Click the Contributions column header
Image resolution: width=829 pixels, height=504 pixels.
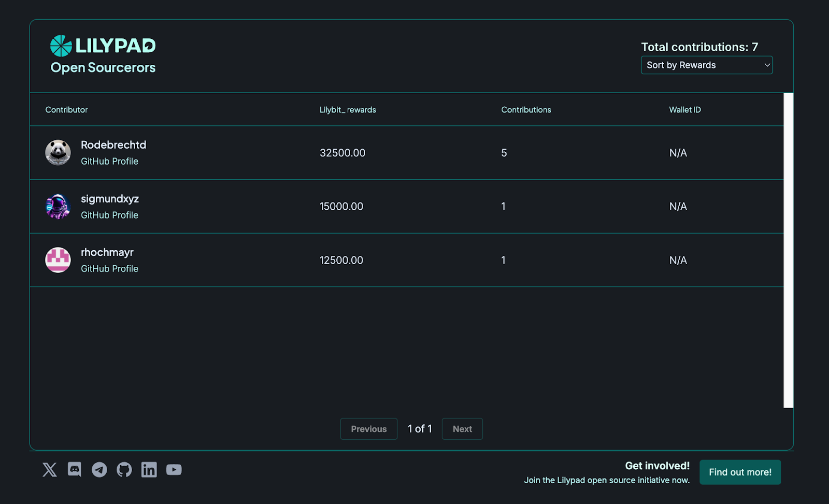pos(526,110)
